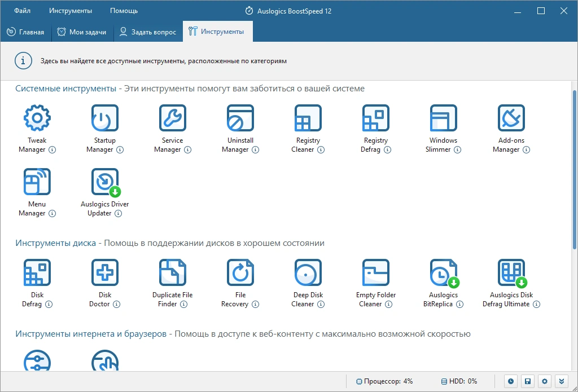578x392 pixels.
Task: Open the Инструменты menu in menu bar
Action: pyautogui.click(x=71, y=11)
